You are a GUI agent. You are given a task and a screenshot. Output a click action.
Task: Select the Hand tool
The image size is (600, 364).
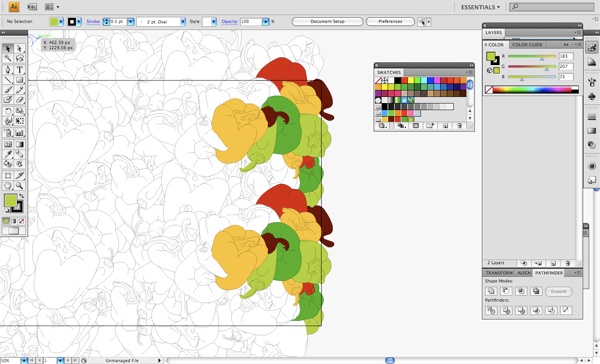click(x=8, y=186)
